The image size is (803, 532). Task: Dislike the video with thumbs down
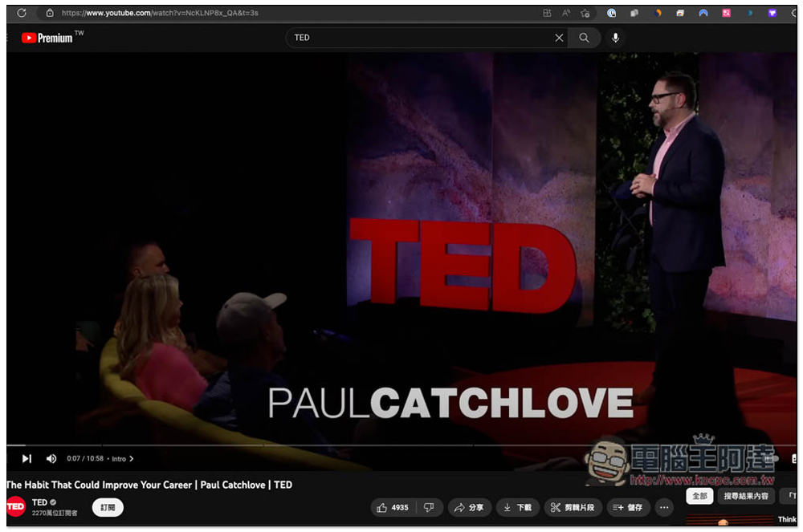click(429, 507)
